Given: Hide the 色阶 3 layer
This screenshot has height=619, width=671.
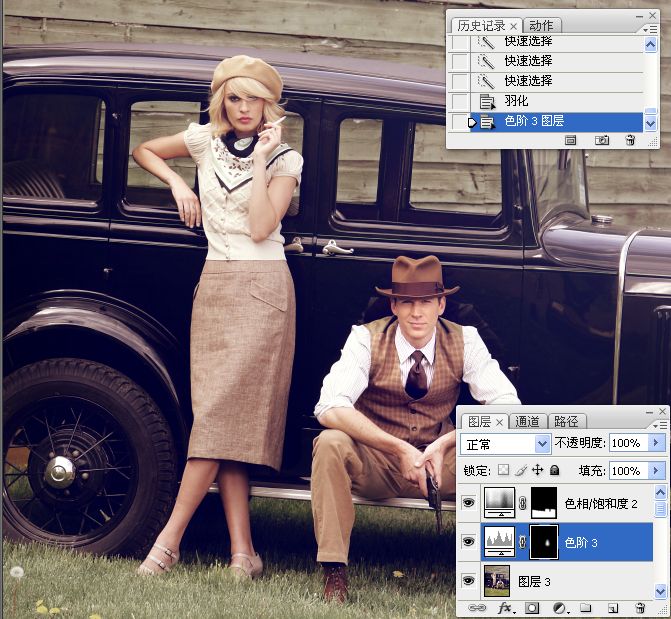Looking at the screenshot, I should click(469, 542).
